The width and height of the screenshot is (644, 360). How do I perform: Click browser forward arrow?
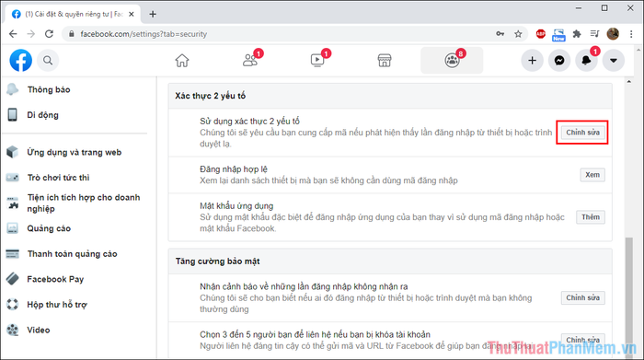31,34
